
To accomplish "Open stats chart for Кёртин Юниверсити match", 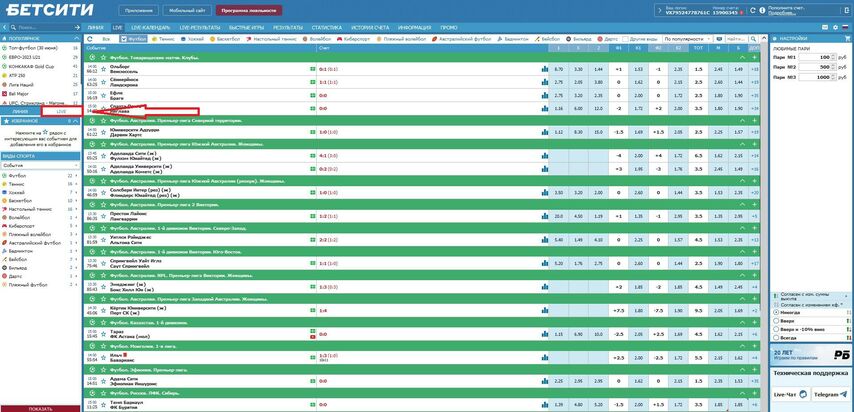I will 545,311.
